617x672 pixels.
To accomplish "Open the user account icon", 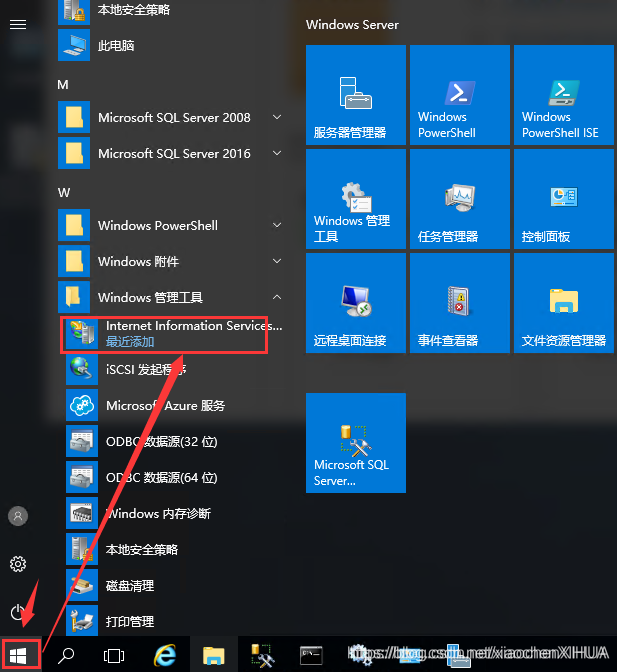I will [x=18, y=516].
